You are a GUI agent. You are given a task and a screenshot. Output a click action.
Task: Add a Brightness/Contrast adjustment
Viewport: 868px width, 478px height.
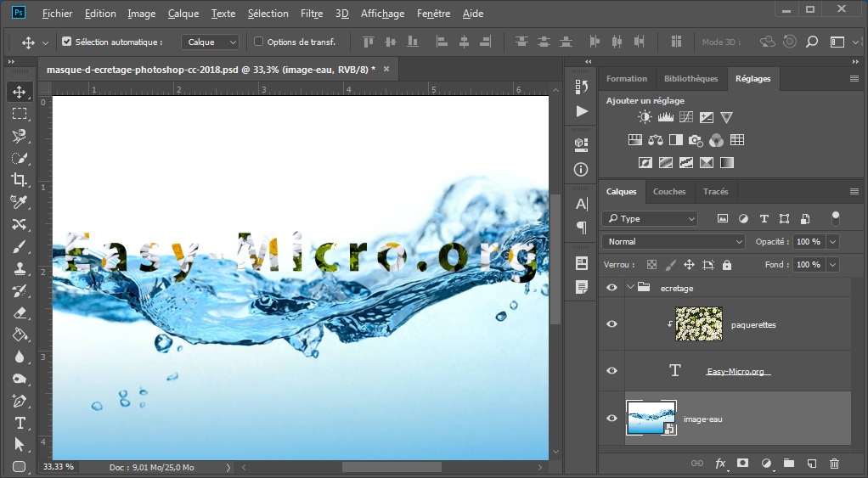(645, 117)
